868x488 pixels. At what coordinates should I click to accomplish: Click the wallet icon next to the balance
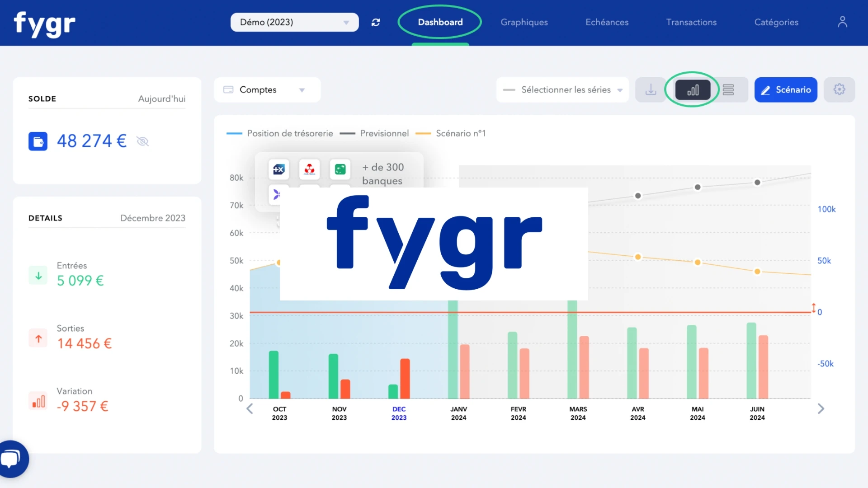(x=38, y=141)
